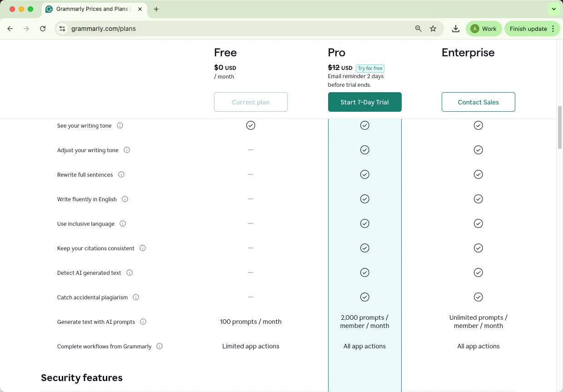Click Pro checkmark for Catch accidental plagiarism
Screen dimensions: 563x392
(364, 297)
